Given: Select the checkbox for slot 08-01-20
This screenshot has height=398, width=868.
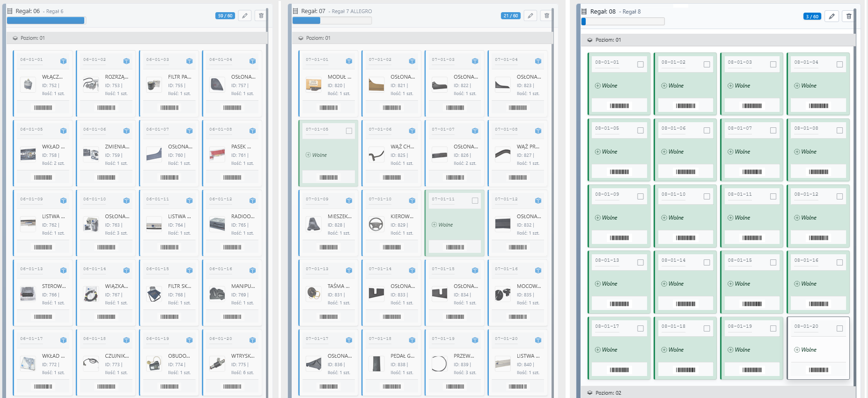Looking at the screenshot, I should pos(839,329).
